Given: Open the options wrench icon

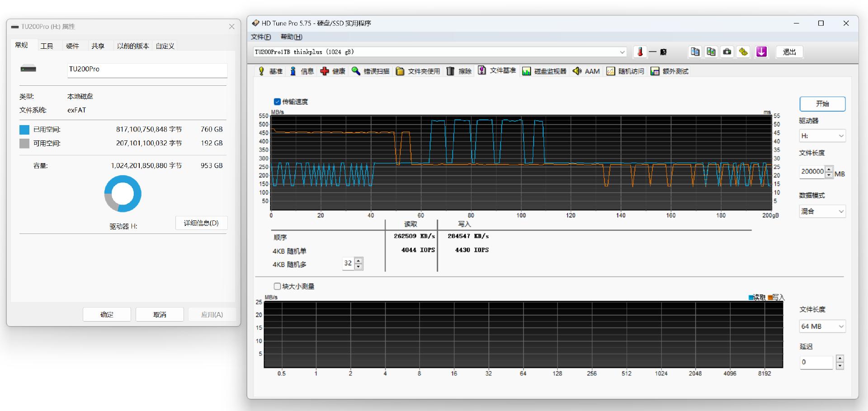Looking at the screenshot, I should (x=743, y=52).
